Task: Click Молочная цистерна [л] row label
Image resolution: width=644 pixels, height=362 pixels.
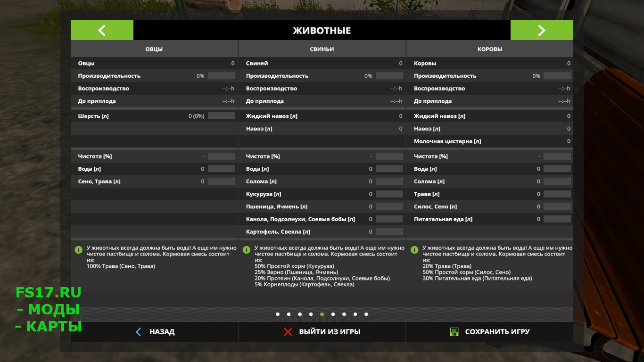Action: [447, 141]
